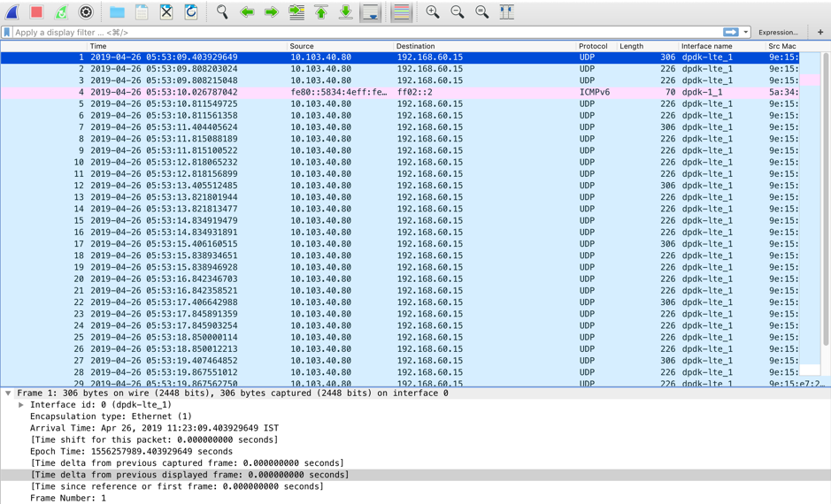Select Encapsulation type: Ethernet (1) line
The width and height of the screenshot is (831, 504).
point(111,416)
